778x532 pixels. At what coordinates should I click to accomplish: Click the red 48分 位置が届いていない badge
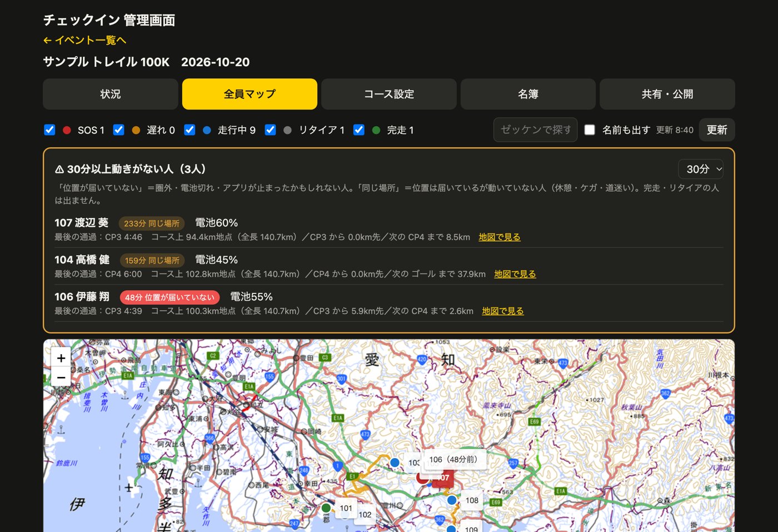[x=169, y=297]
